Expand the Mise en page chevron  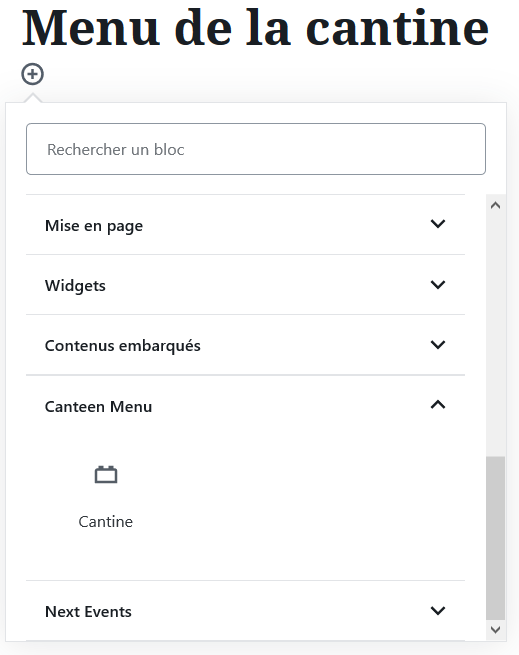(438, 224)
